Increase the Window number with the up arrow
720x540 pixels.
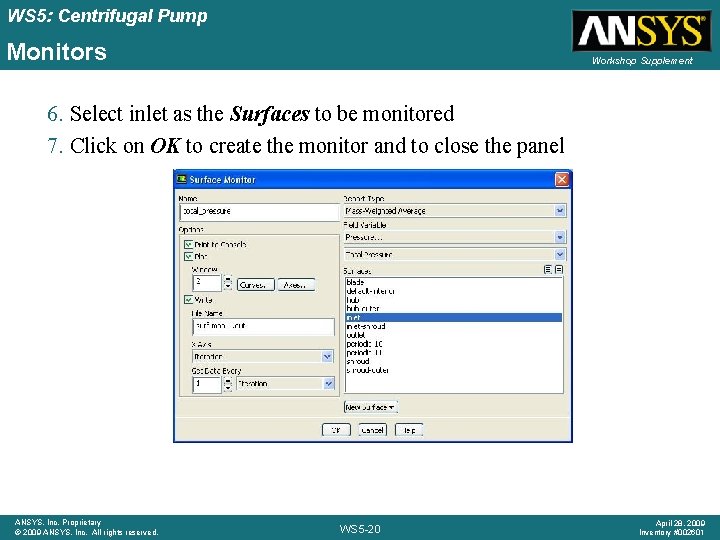pos(228,280)
